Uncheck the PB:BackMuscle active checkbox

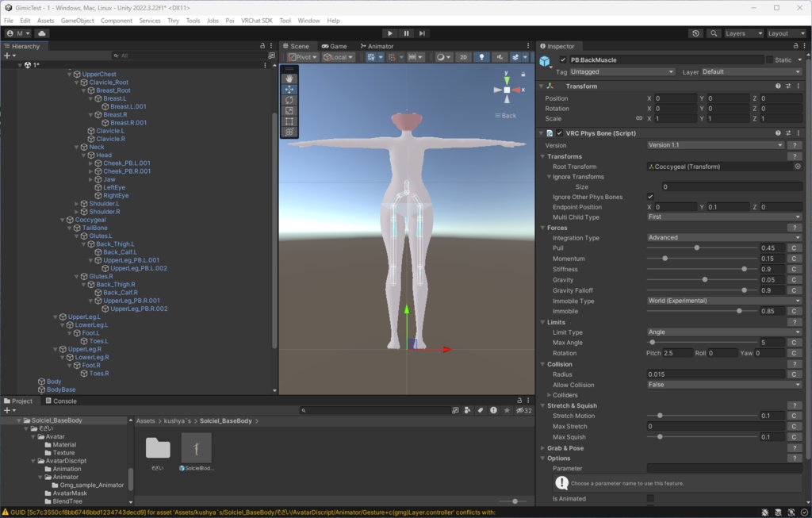click(563, 60)
